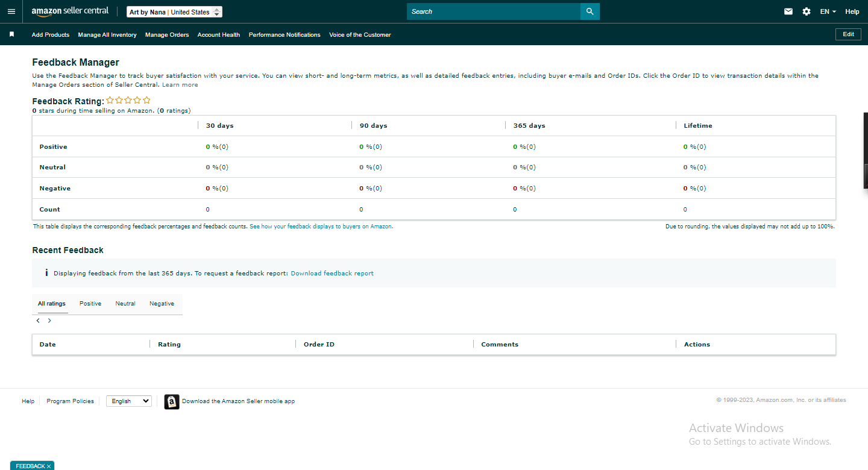Image resolution: width=868 pixels, height=470 pixels.
Task: Open the hamburger main menu
Action: [11, 11]
